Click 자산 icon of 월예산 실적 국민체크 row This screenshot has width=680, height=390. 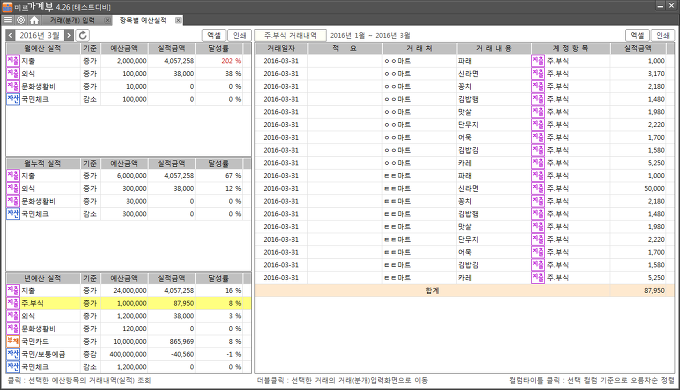tap(13, 99)
